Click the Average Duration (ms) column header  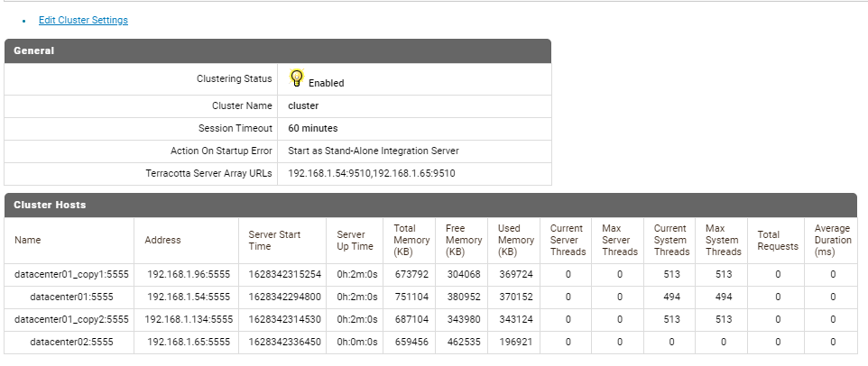[832, 241]
